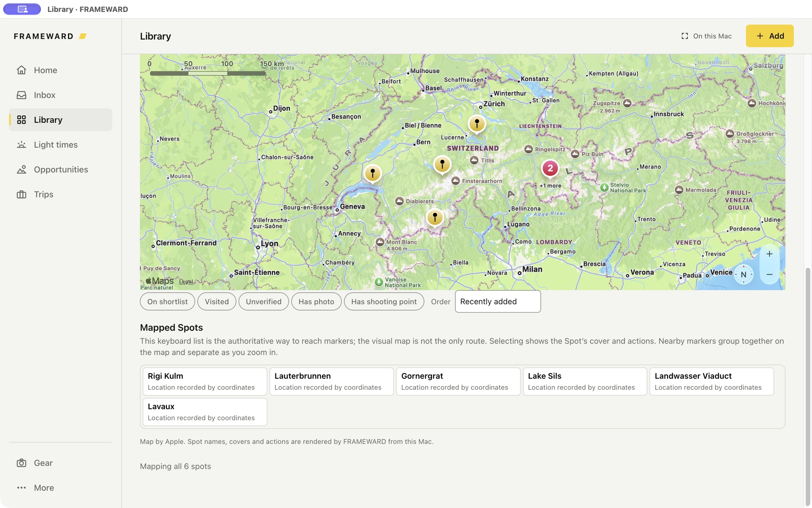The image size is (812, 508).
Task: Click the Light times sunrise icon
Action: [x=22, y=144]
